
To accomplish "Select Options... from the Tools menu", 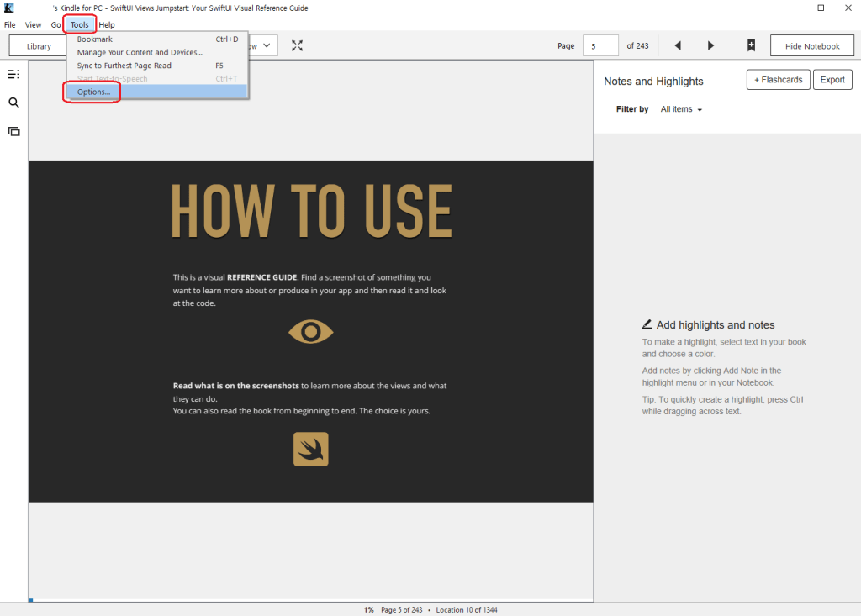I will coord(93,92).
